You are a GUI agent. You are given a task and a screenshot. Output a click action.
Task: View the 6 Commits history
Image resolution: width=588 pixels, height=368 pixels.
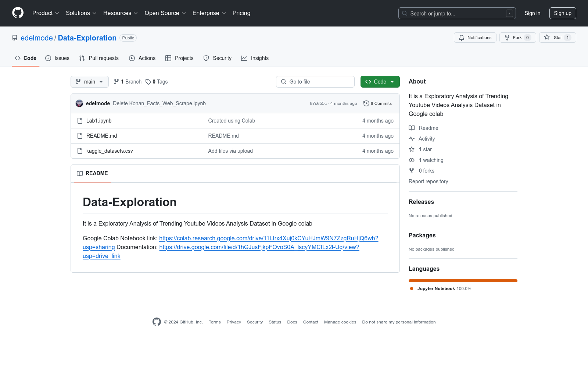pos(378,103)
